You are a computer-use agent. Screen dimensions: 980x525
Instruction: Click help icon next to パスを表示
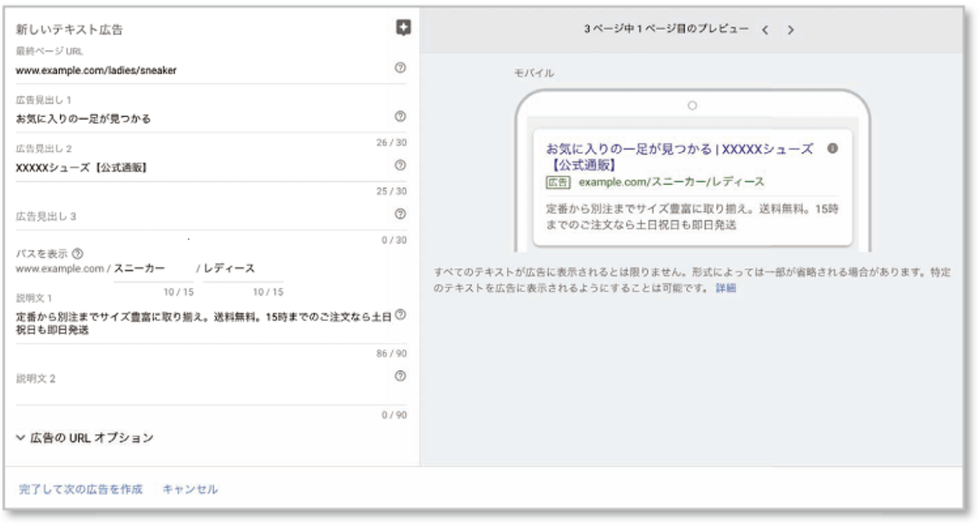pos(78,254)
